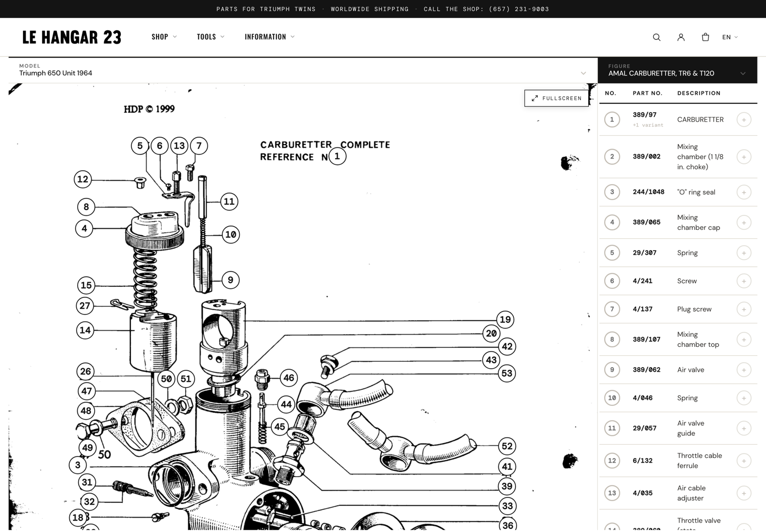Select the row number 5 circle in parts list
This screenshot has width=766, height=532.
click(x=612, y=253)
